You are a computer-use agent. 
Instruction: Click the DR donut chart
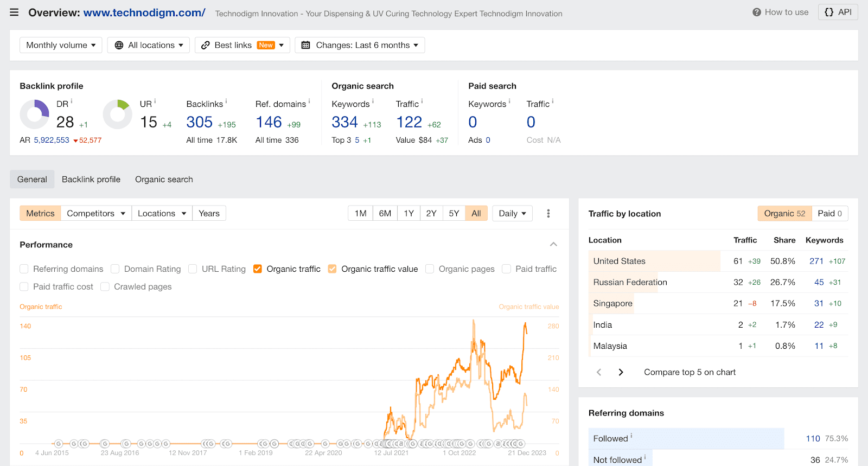coord(34,114)
